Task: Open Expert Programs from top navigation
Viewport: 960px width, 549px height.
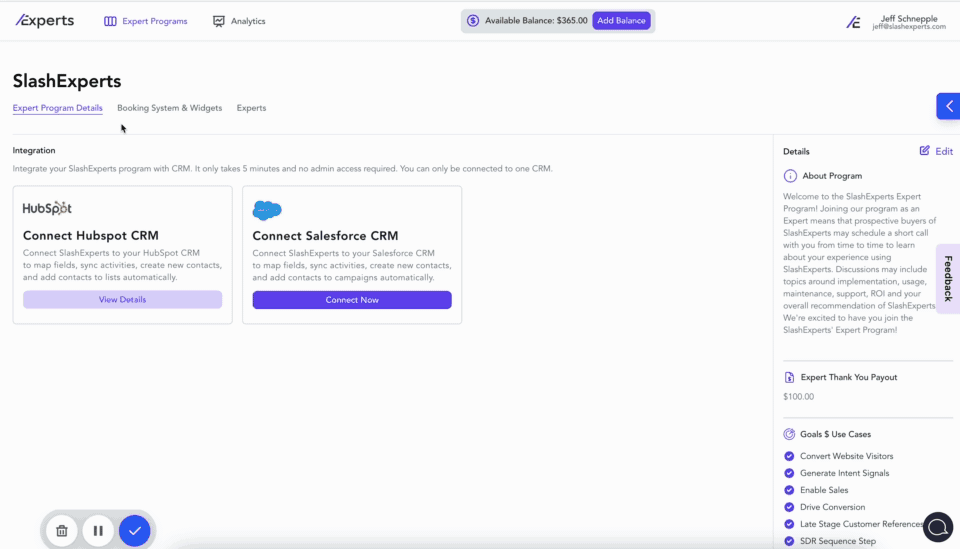Action: click(146, 21)
